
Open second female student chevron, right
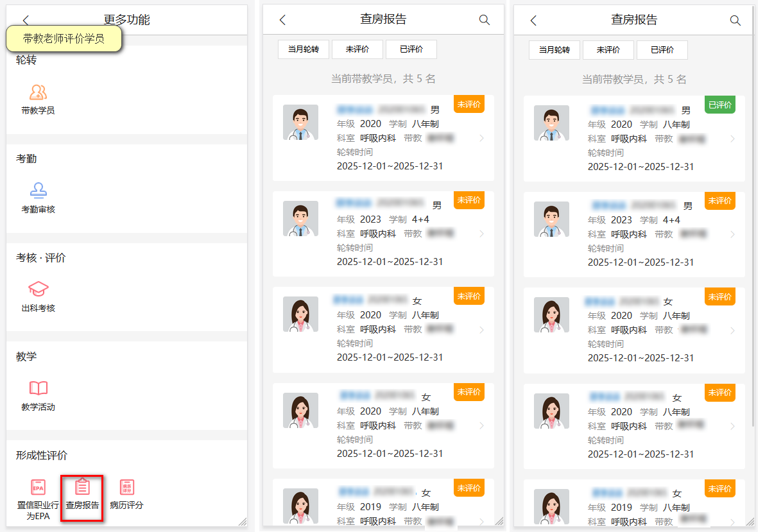coord(732,426)
